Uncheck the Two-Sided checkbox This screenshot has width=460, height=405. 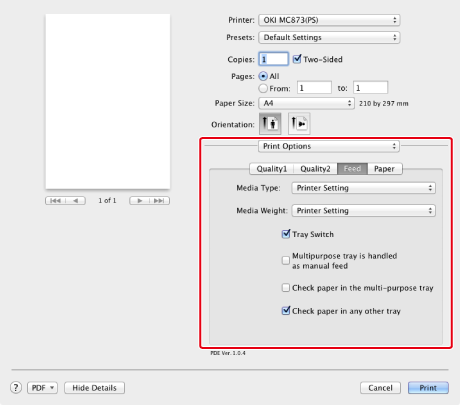297,59
